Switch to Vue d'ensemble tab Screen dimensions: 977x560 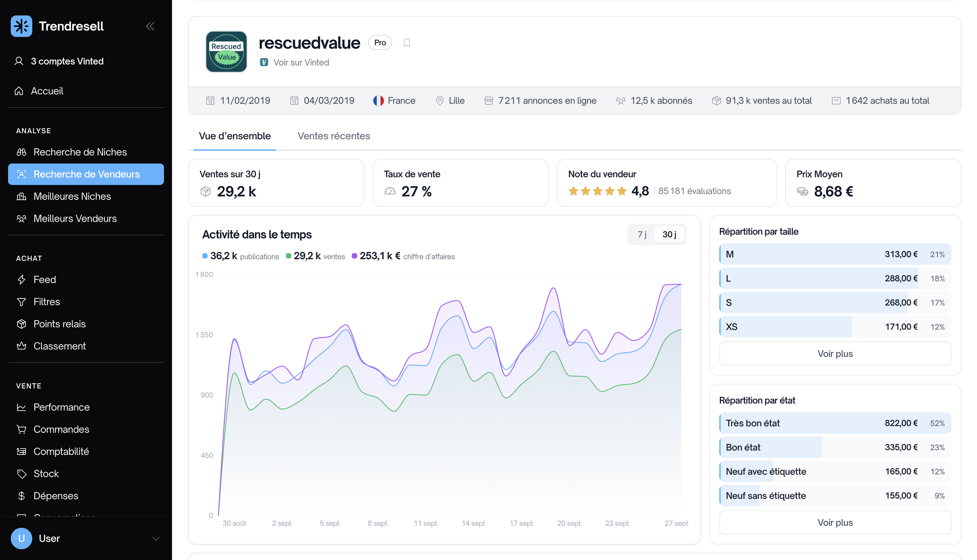(x=235, y=136)
